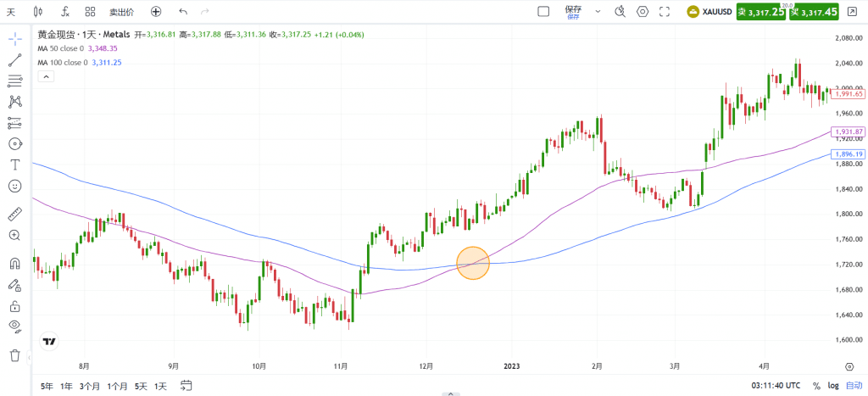
Task: Click the 卖出价 price source button
Action: pos(122,11)
